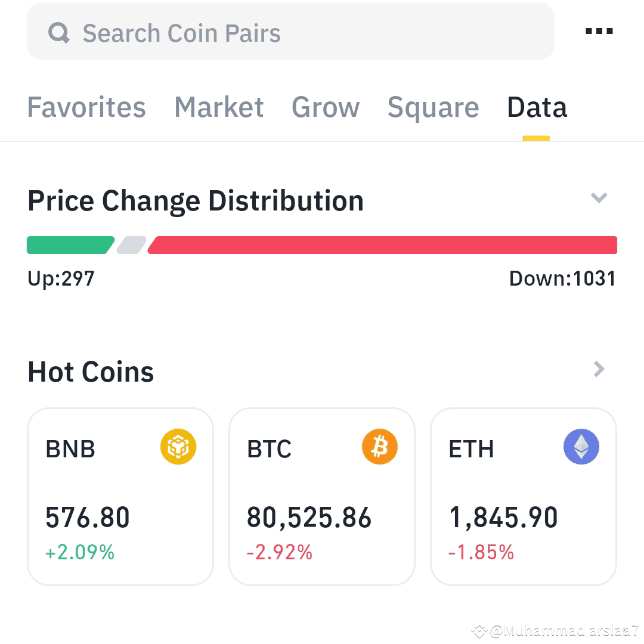Switch to the Favorites tab

coord(86,107)
